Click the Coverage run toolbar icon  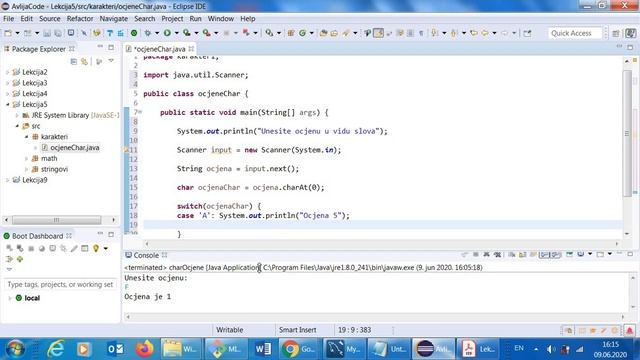[187, 33]
